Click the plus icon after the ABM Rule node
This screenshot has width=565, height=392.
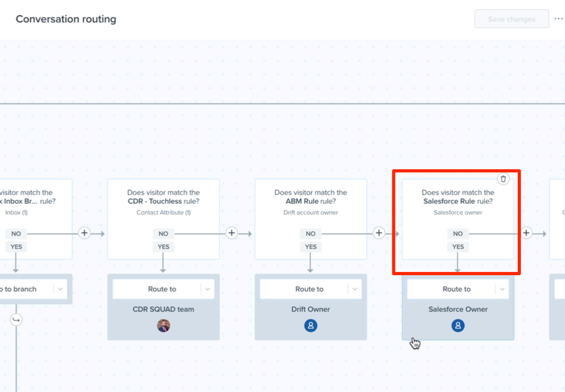coord(379,232)
